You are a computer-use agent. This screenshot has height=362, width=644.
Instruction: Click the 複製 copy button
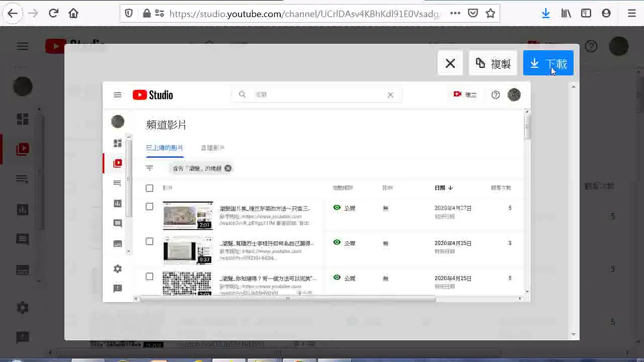(493, 63)
